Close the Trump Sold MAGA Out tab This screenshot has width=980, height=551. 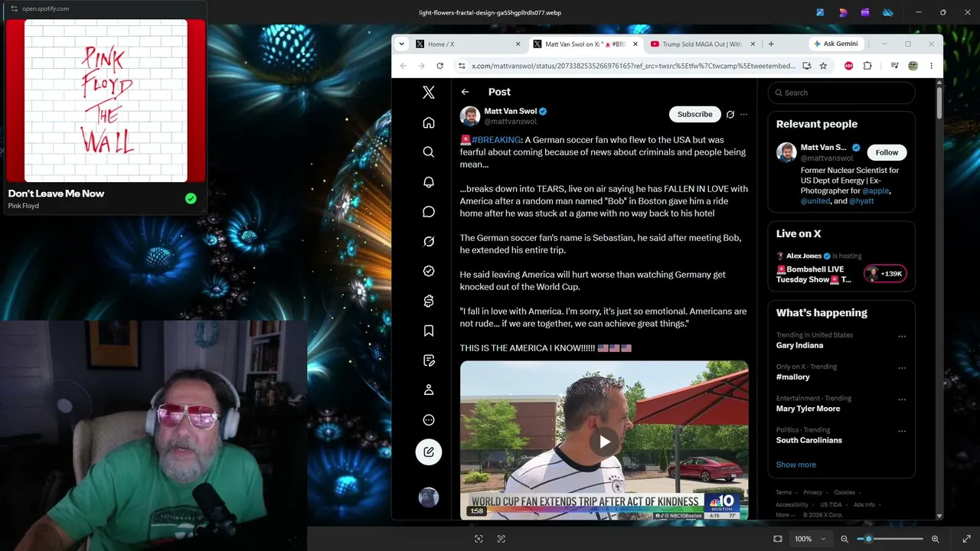pos(753,44)
